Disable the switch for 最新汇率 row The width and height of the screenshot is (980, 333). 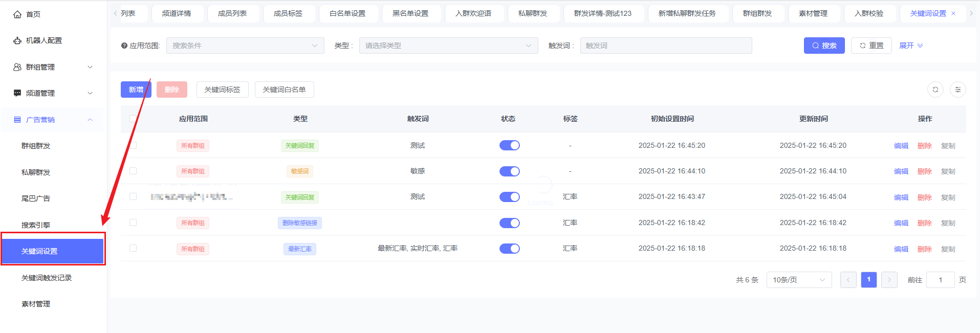(509, 249)
